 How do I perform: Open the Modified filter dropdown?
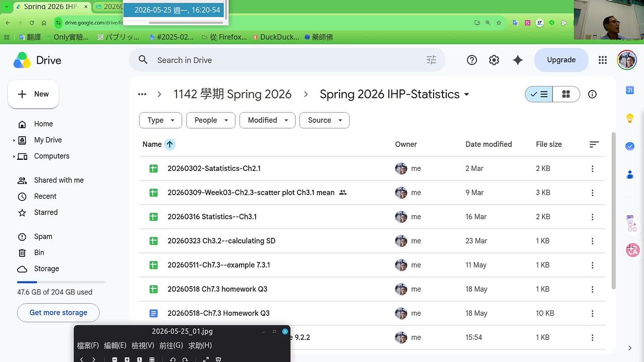point(267,120)
